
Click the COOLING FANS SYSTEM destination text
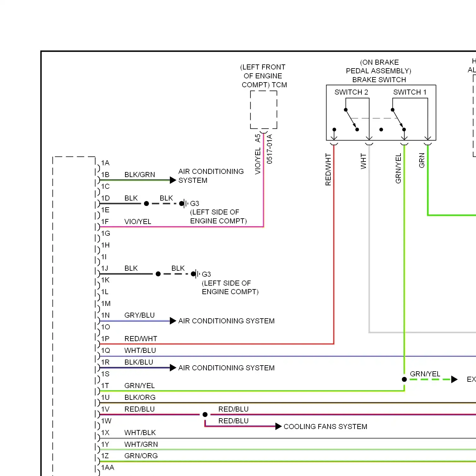(325, 426)
